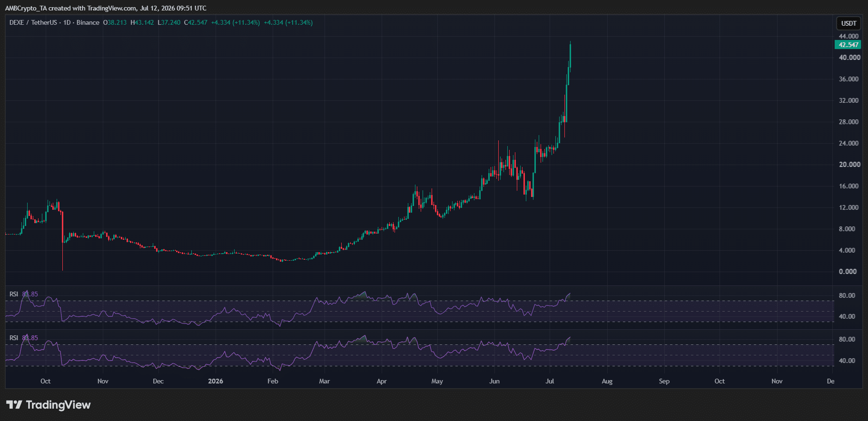Image resolution: width=868 pixels, height=421 pixels.
Task: Click the TradingView wordmark text
Action: click(58, 405)
